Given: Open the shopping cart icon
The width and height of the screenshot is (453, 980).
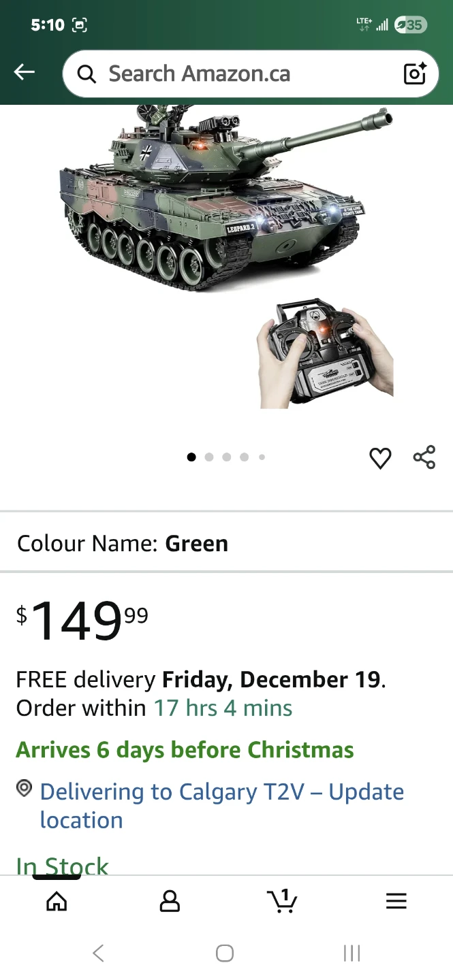Looking at the screenshot, I should [x=282, y=901].
